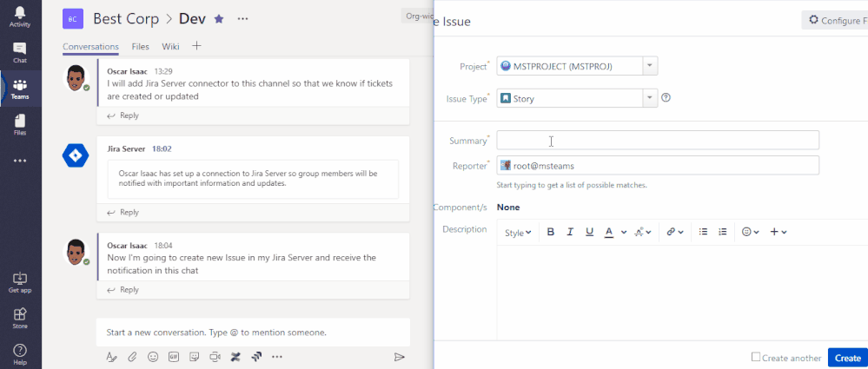Insert a numbered list in description

click(722, 232)
